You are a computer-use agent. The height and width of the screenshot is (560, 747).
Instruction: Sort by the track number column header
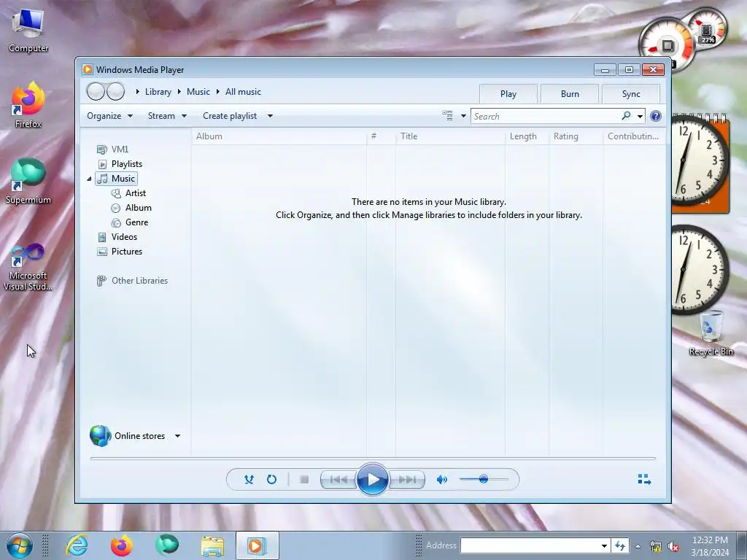point(381,136)
